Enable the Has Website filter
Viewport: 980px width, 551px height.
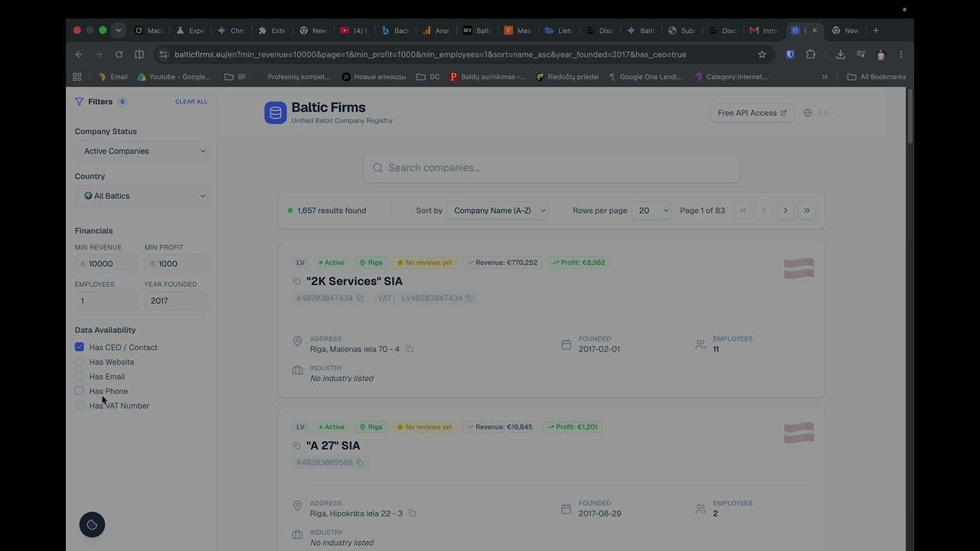pos(79,362)
